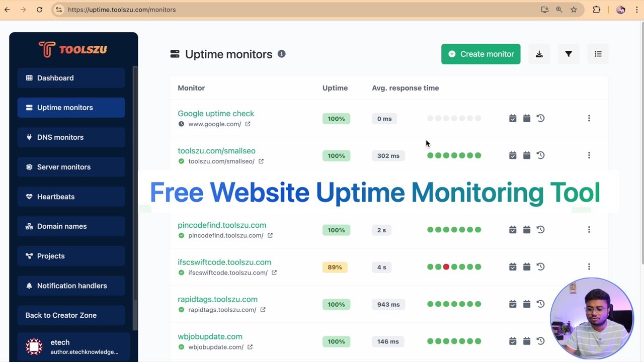The image size is (644, 362).
Task: Open Domain names section
Action: coord(71,226)
